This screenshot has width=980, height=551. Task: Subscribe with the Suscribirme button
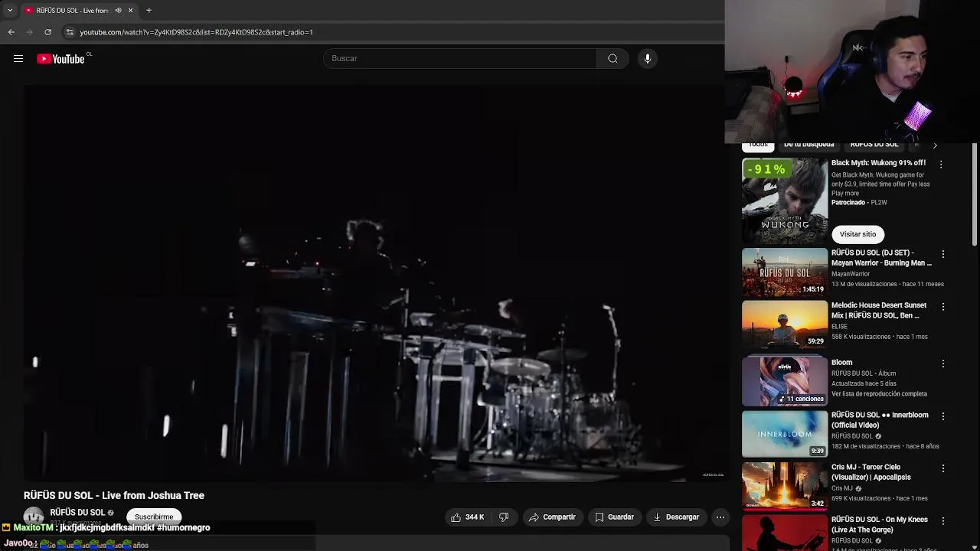point(154,517)
